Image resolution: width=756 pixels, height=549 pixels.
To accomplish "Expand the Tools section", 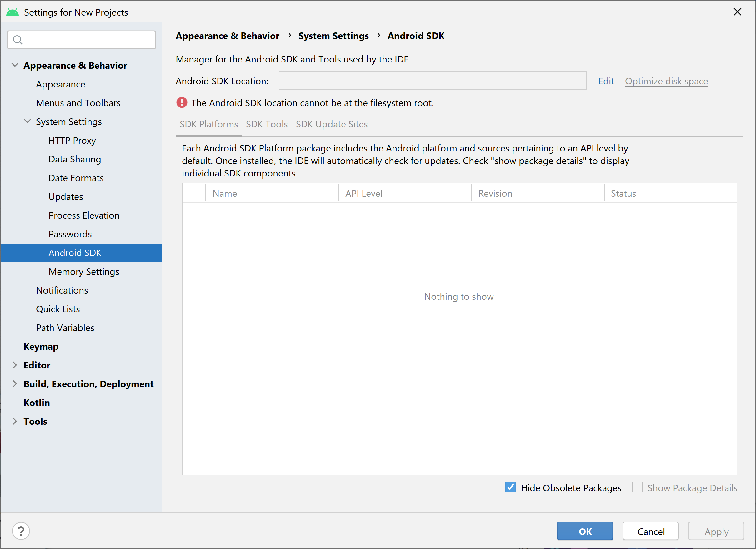I will click(x=15, y=421).
